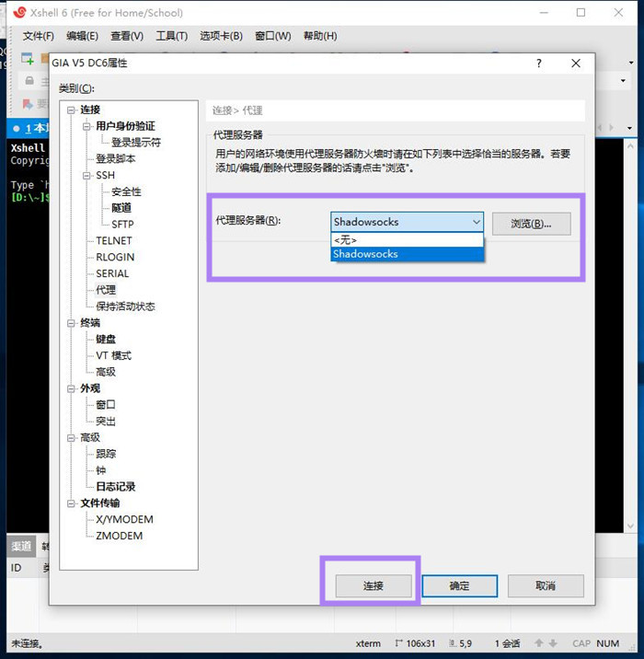This screenshot has height=659, width=644.
Task: Select the 代理 tree item
Action: click(x=106, y=290)
